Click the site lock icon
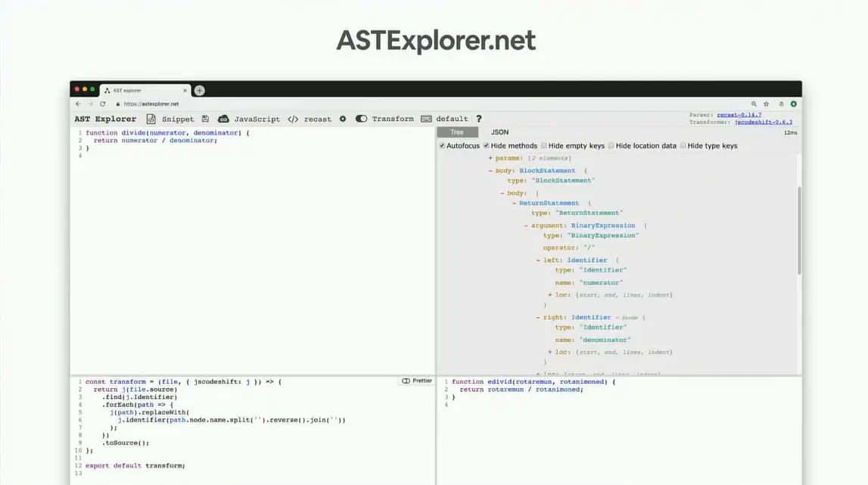Screen dimensions: 868x485 pyautogui.click(x=118, y=104)
